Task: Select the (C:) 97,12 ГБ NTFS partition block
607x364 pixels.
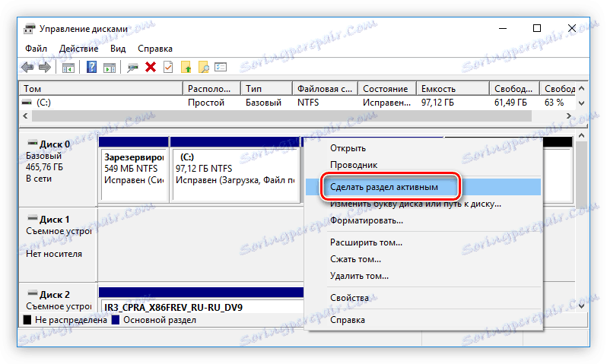Action: [235, 169]
